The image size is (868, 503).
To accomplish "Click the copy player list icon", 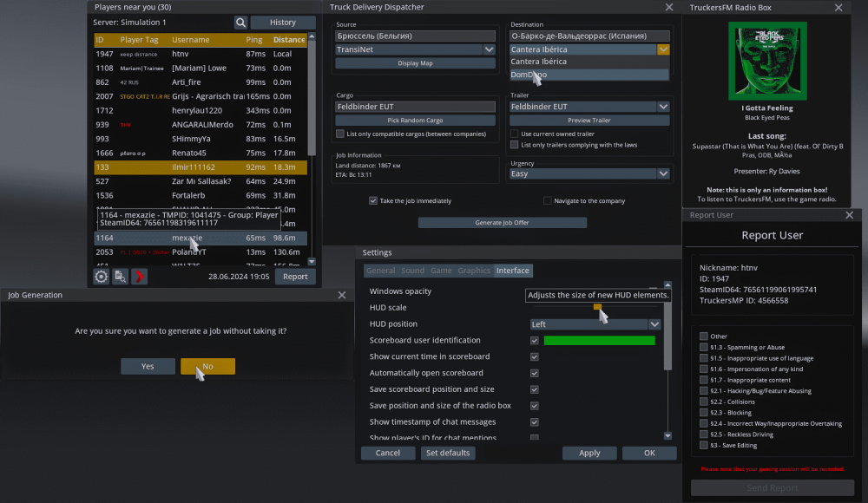I will [120, 276].
